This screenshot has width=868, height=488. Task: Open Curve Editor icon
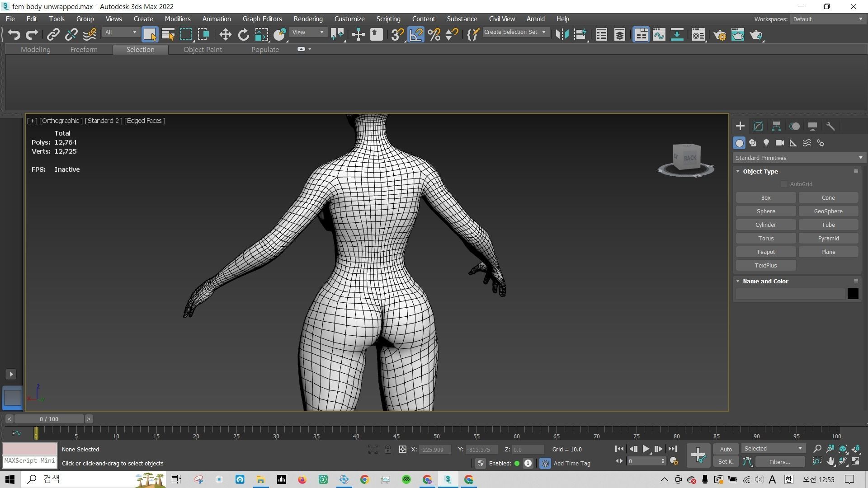coord(659,35)
